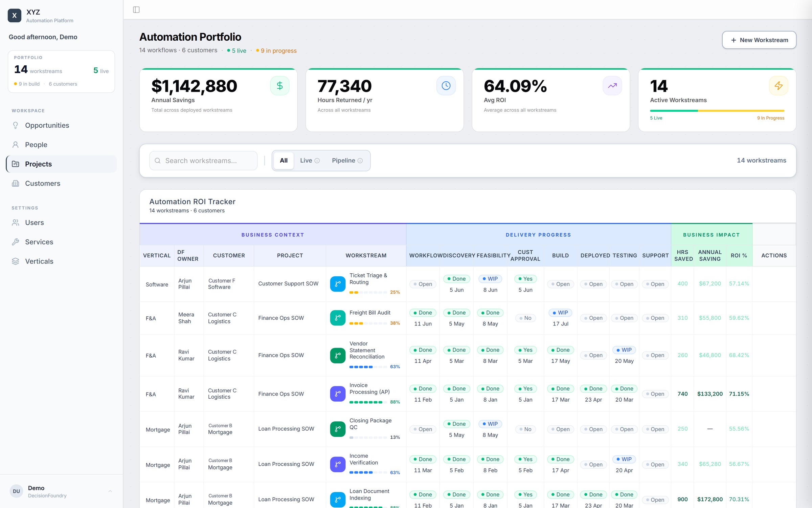Image resolution: width=812 pixels, height=508 pixels.
Task: Switch to the Pipeline filter tab
Action: pyautogui.click(x=347, y=161)
